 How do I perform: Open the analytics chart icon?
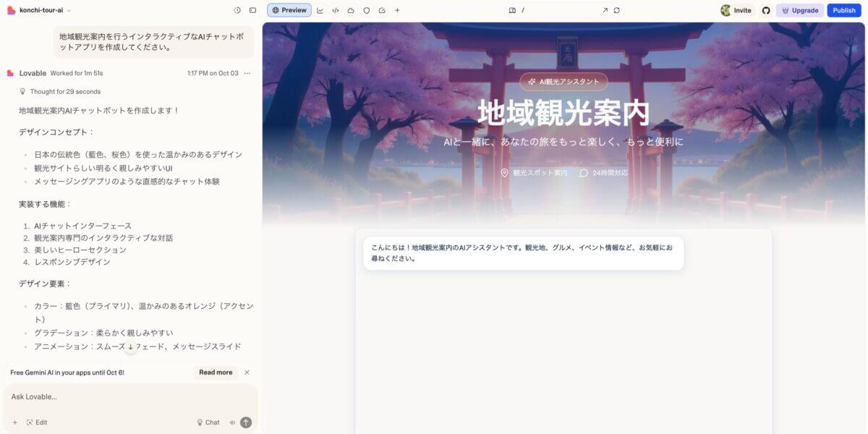click(x=320, y=10)
